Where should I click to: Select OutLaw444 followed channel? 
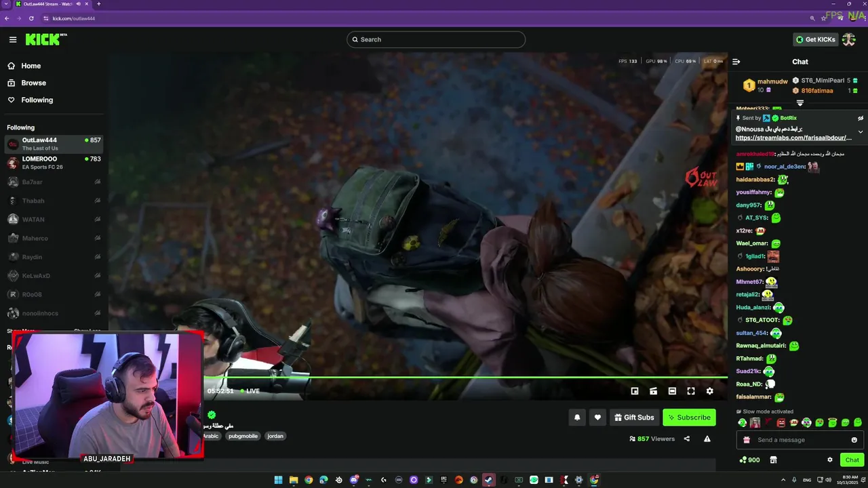(54, 144)
